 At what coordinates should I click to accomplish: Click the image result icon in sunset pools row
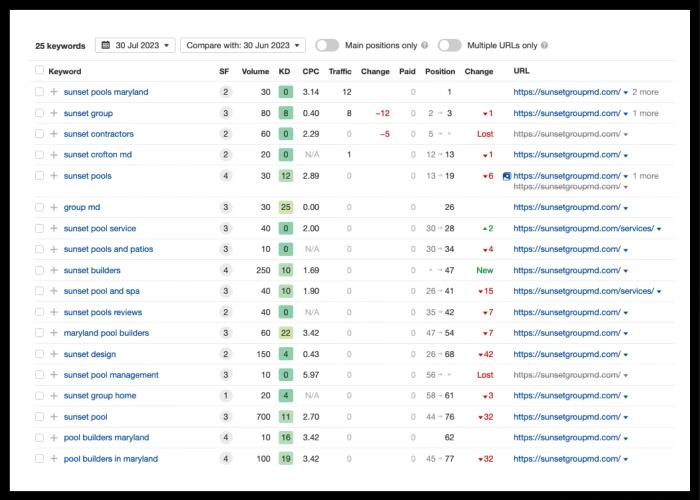(x=506, y=176)
